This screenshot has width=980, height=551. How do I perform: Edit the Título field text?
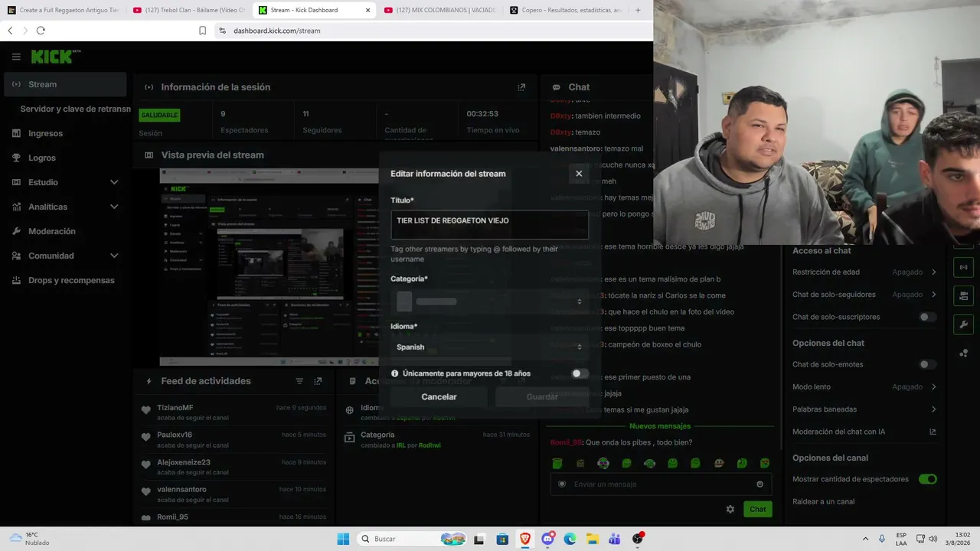pyautogui.click(x=489, y=224)
